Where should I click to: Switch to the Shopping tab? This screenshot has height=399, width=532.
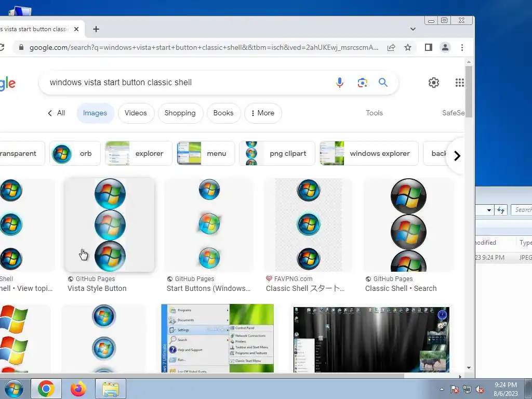[x=180, y=113]
